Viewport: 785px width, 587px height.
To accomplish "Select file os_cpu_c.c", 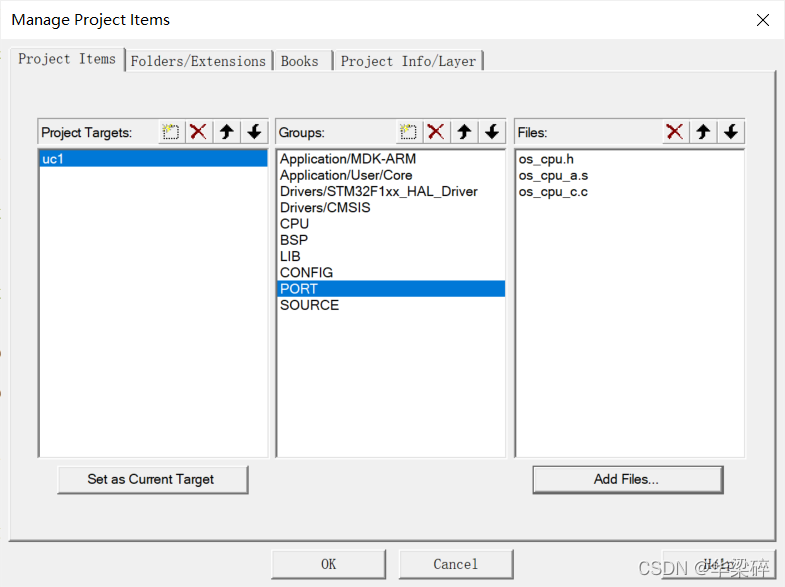I will [629, 192].
